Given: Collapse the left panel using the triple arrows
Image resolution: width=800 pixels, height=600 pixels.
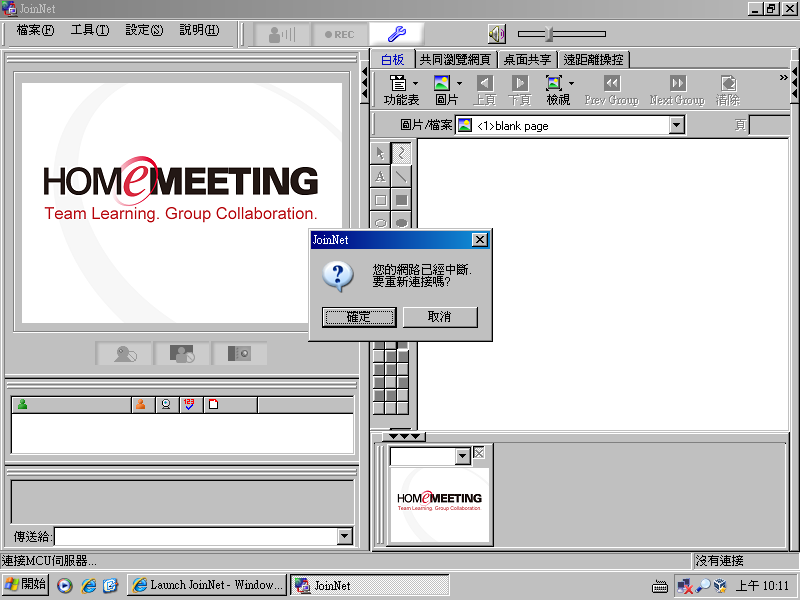Looking at the screenshot, I should [x=364, y=83].
